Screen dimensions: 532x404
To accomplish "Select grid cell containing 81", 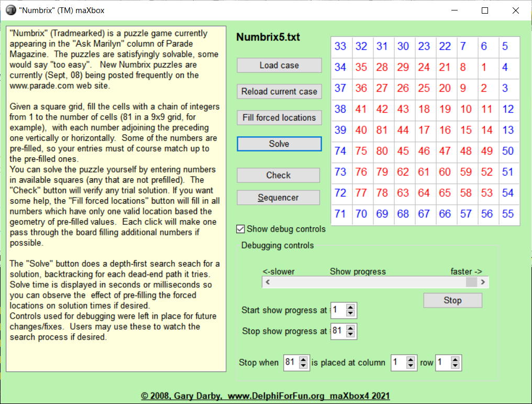I will pyautogui.click(x=382, y=130).
